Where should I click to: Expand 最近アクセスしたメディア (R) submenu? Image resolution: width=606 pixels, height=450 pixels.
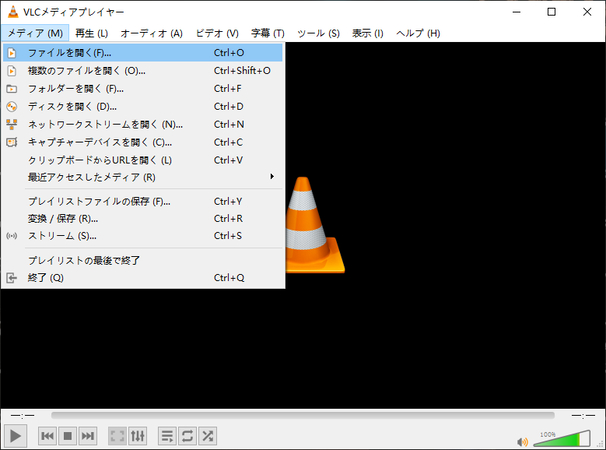tap(143, 177)
